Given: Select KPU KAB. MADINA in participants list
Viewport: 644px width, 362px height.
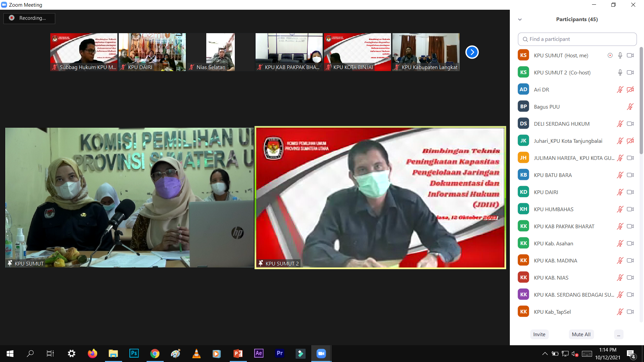Looking at the screenshot, I should [555, 260].
